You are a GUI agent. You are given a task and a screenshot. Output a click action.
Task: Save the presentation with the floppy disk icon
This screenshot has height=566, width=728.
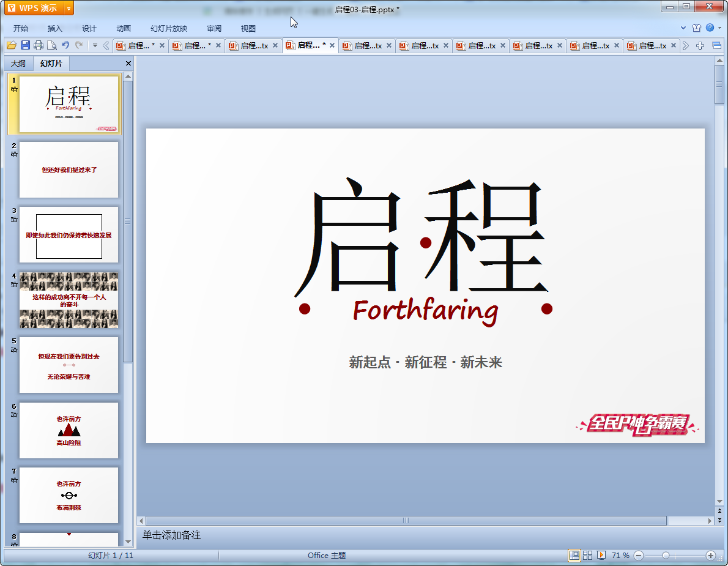pos(25,45)
